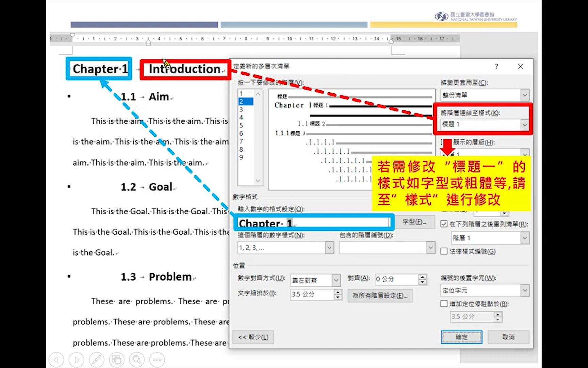Increase the aligned-at 0 公分 value
This screenshot has height=368, width=588.
click(x=422, y=277)
